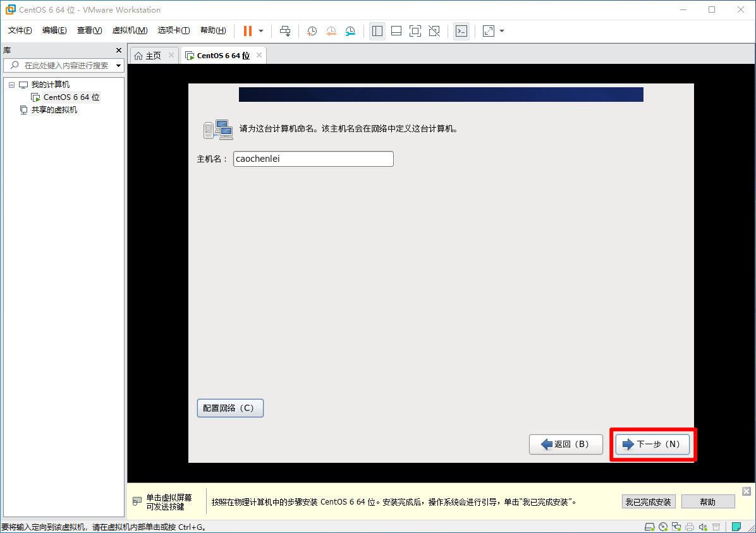
Task: Open the snapshot manager
Action: pyautogui.click(x=351, y=31)
